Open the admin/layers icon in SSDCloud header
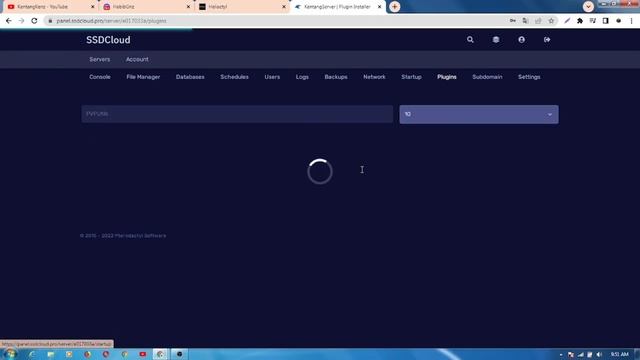 coord(496,40)
